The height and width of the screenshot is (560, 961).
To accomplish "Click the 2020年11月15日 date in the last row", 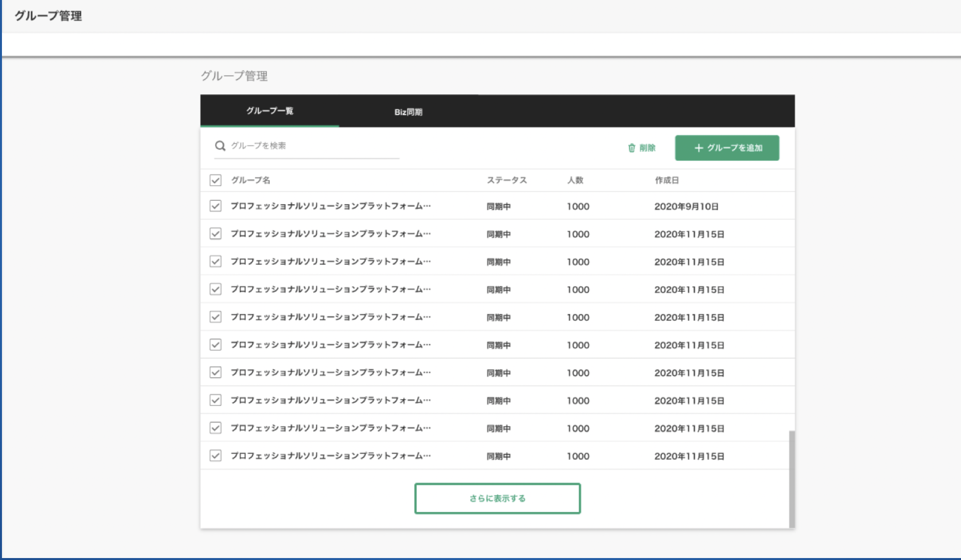I will click(689, 456).
